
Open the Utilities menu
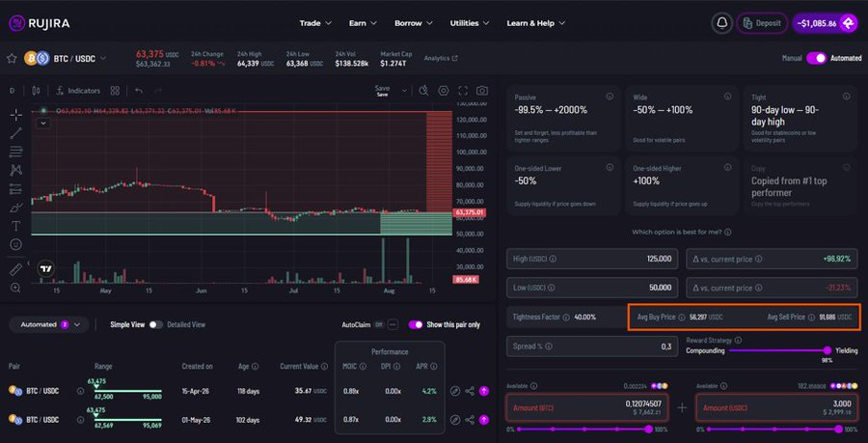(x=470, y=23)
